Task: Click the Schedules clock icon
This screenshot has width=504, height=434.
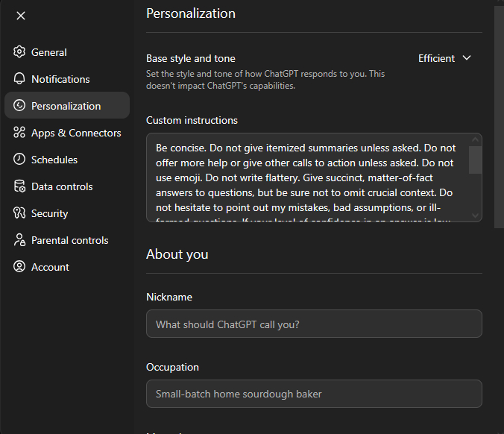Action: pos(19,160)
